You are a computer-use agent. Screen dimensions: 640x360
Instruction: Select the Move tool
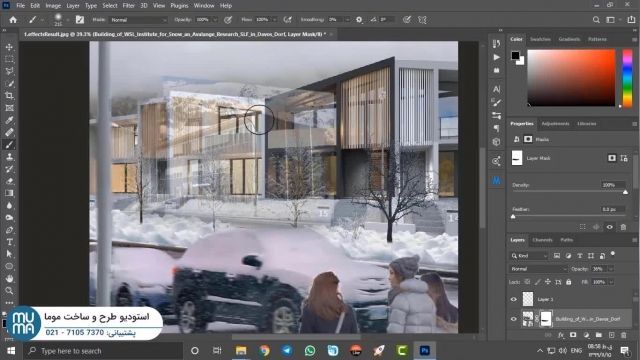click(9, 47)
